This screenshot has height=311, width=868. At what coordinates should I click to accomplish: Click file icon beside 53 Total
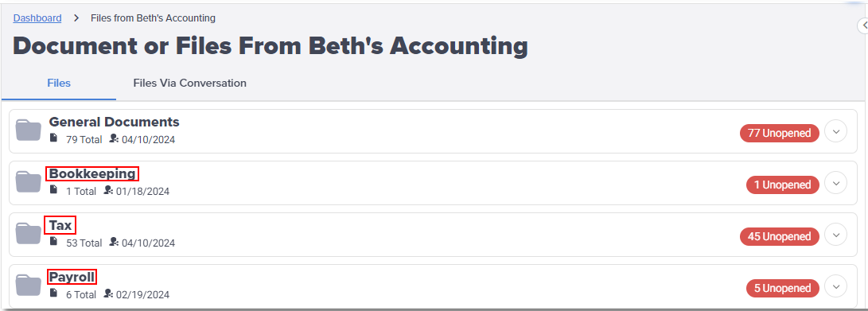tap(53, 242)
